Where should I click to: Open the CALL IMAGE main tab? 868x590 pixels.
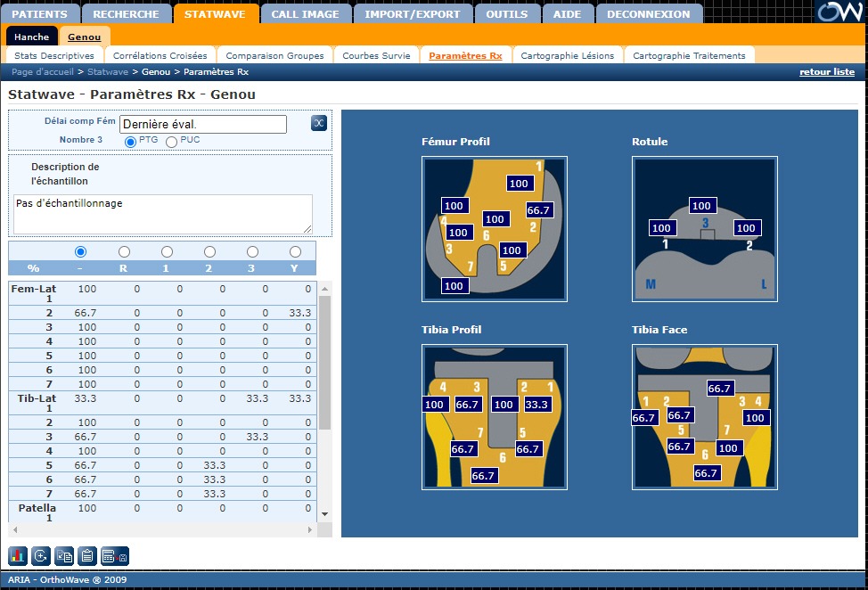coord(306,14)
